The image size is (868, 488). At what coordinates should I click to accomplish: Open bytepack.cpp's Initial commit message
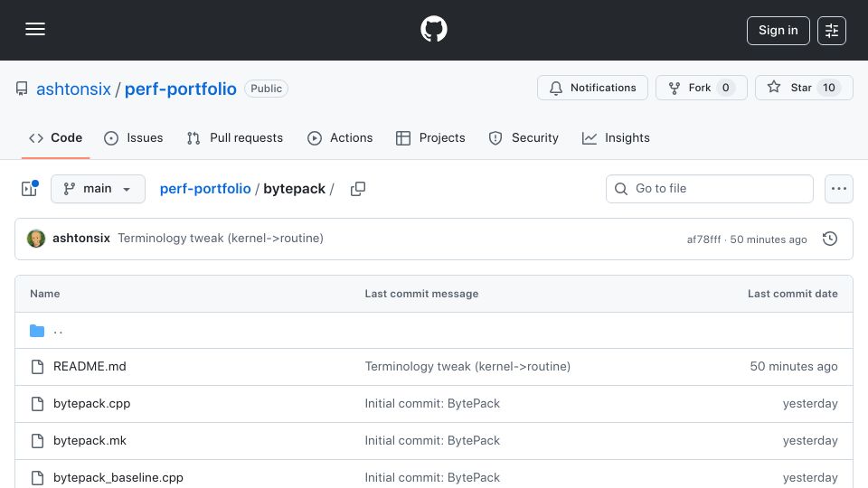coord(432,403)
